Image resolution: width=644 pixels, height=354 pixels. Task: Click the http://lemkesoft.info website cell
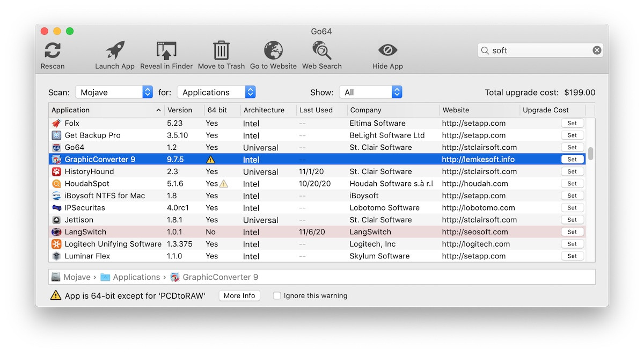(x=478, y=160)
